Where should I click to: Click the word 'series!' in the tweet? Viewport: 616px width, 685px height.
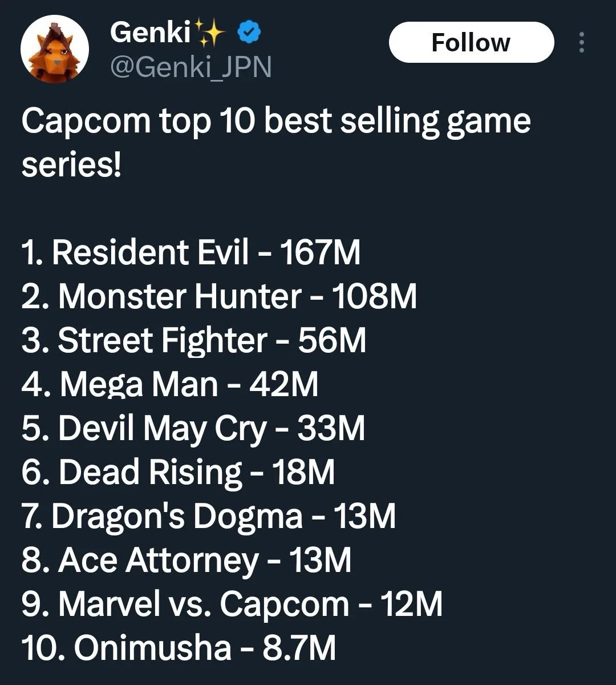pyautogui.click(x=71, y=165)
